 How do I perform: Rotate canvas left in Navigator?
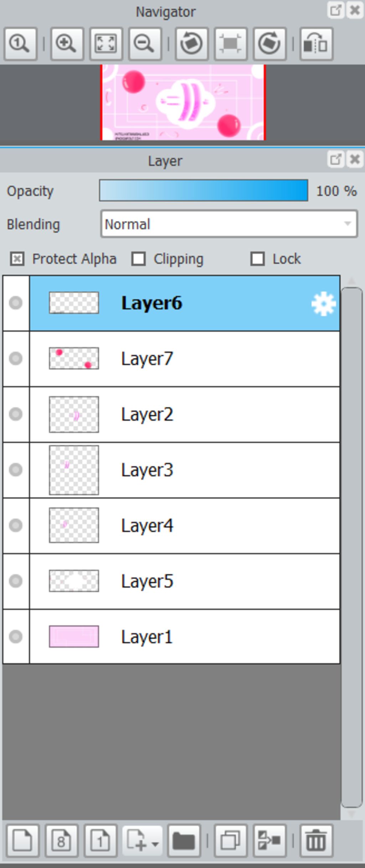[x=191, y=43]
